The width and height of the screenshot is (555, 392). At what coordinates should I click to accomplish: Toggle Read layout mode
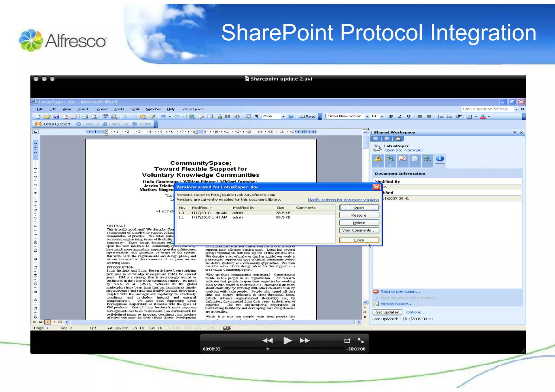308,116
